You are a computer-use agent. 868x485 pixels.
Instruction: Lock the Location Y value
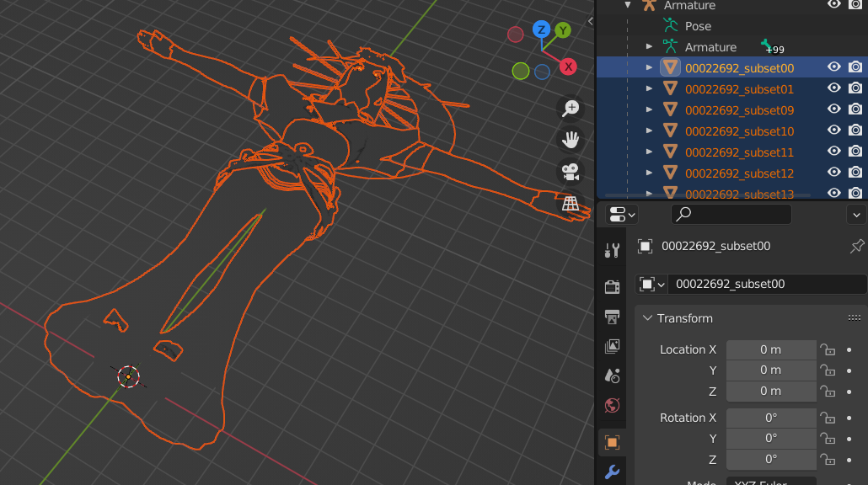pyautogui.click(x=828, y=370)
